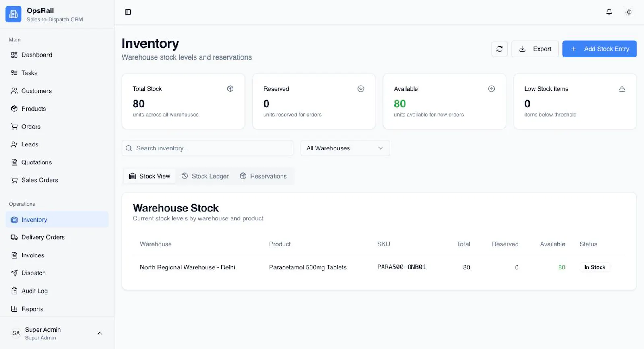Click the Reserved column header
Screen dimensions: 644x349
[505, 244]
